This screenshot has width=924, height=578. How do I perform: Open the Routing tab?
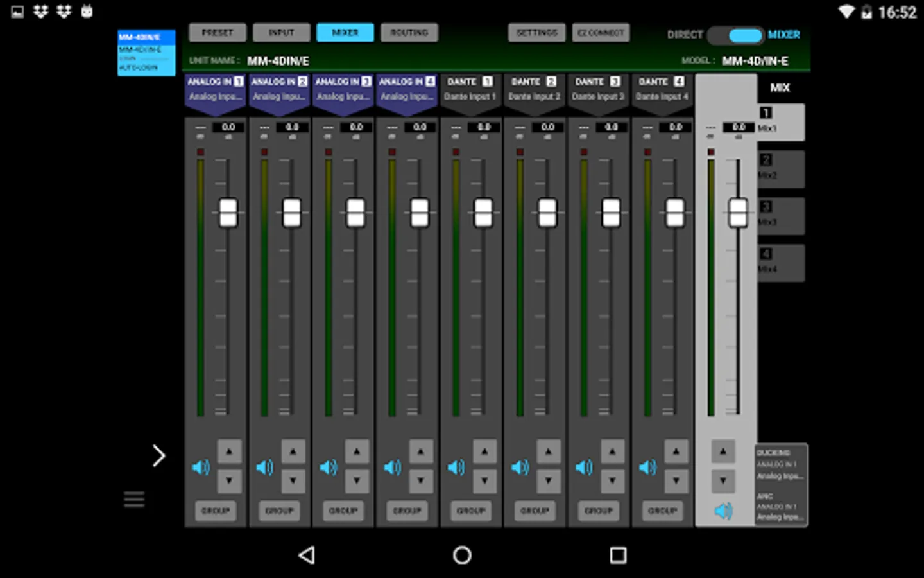point(409,33)
